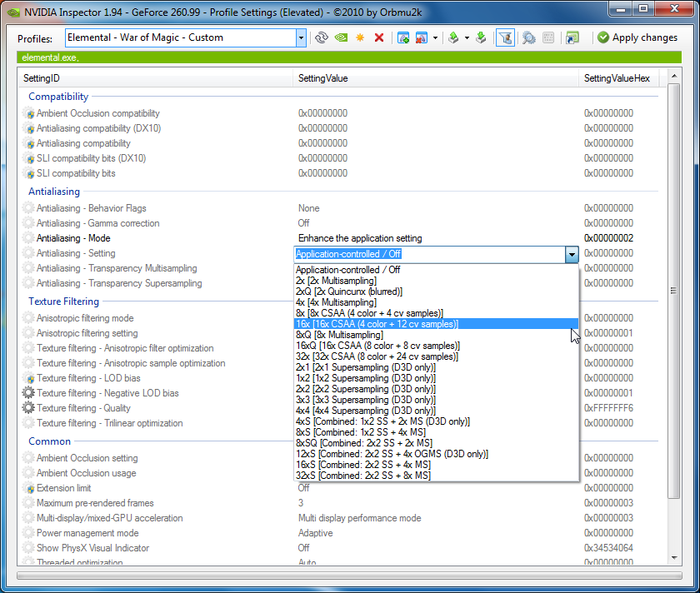Click the scan for modified profiles magnifier icon
700x593 pixels.
pyautogui.click(x=528, y=37)
